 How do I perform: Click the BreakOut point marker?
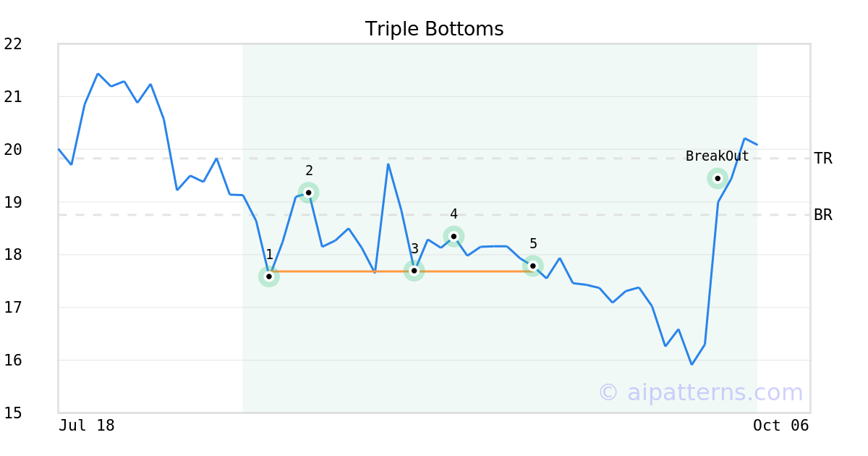718,178
